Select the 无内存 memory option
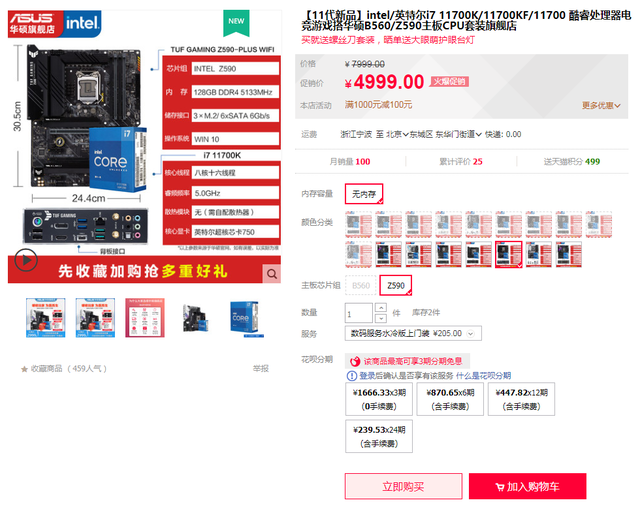 364,194
